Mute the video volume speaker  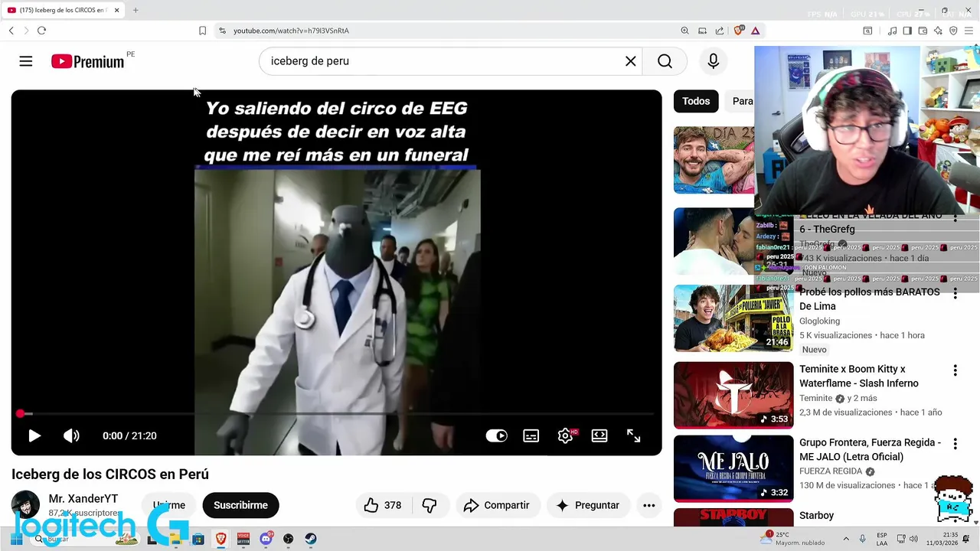tap(71, 435)
